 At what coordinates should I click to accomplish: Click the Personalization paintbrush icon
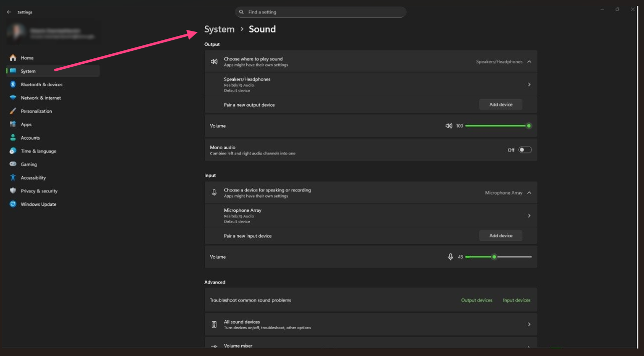[13, 111]
